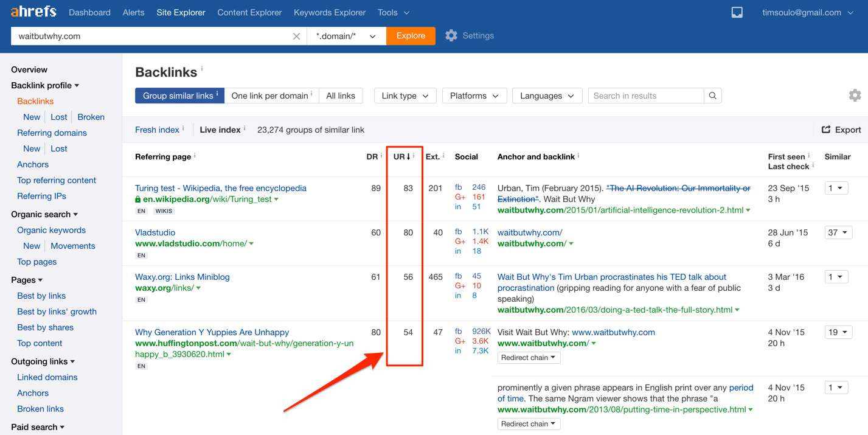
Task: Open the Waxy.org: Links Miniblog page
Action: pyautogui.click(x=182, y=277)
